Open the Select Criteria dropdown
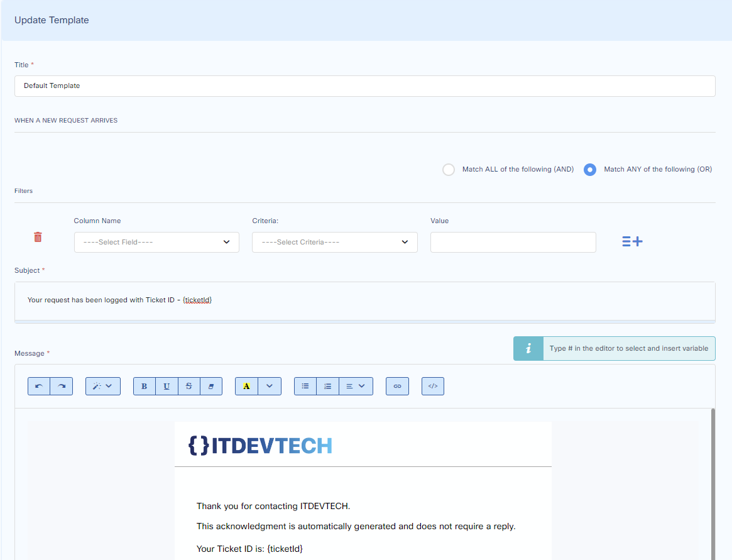This screenshot has height=560, width=732. 334,242
